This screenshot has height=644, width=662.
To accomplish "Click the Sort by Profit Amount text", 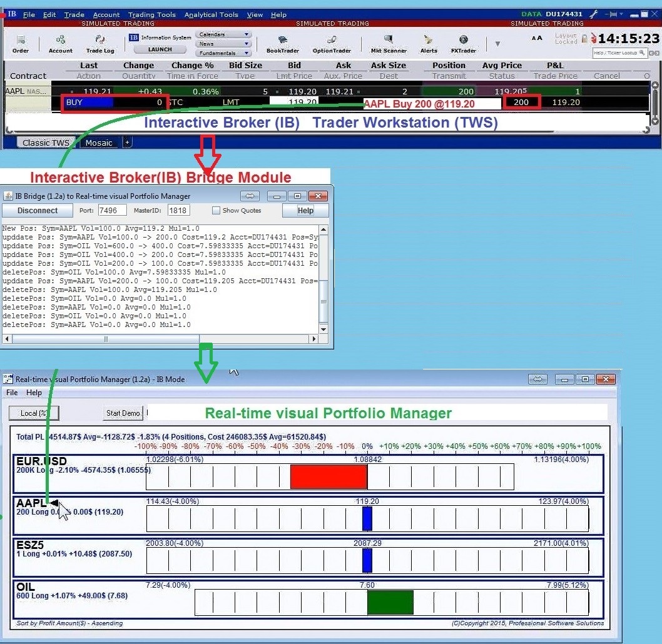I will click(69, 623).
